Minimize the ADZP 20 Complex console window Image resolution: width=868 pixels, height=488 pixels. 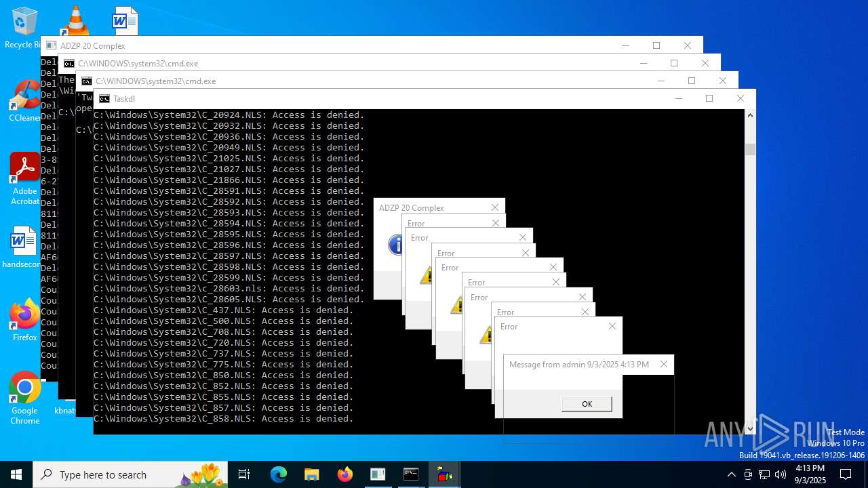click(625, 45)
